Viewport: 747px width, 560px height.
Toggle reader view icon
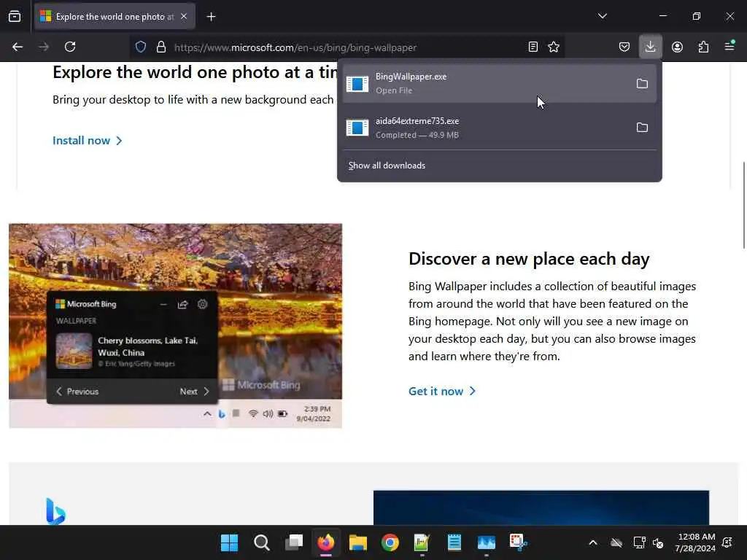tap(533, 47)
